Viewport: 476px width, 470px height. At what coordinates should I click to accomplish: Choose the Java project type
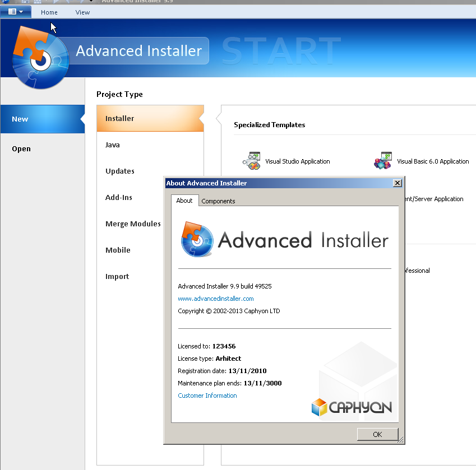click(x=112, y=145)
